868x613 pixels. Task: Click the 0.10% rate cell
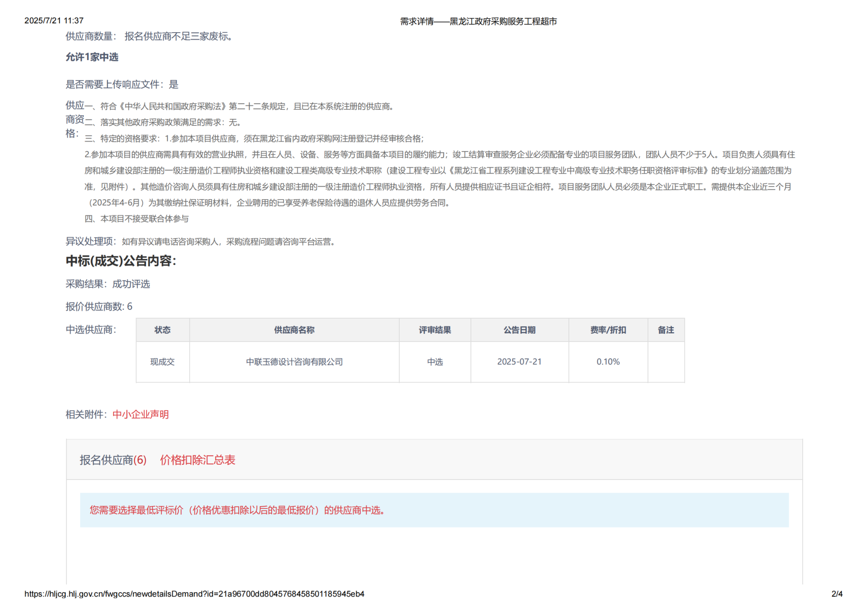tap(608, 362)
